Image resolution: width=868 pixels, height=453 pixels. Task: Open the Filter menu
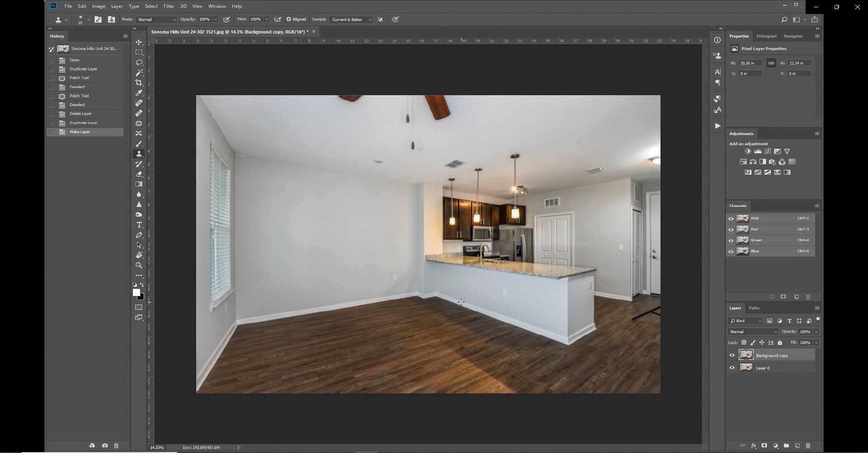(x=169, y=6)
